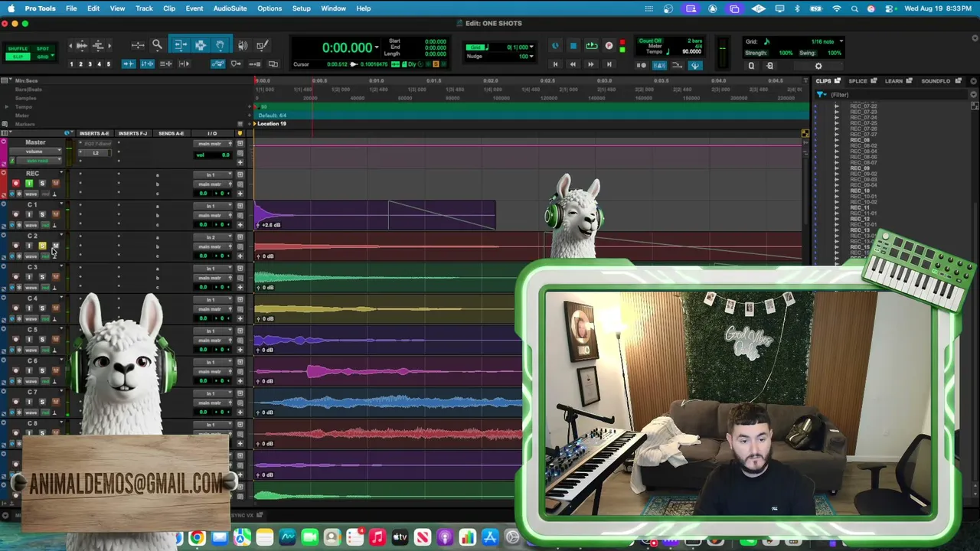The height and width of the screenshot is (551, 980).
Task: Select zoom preset 3
Action: tap(90, 64)
